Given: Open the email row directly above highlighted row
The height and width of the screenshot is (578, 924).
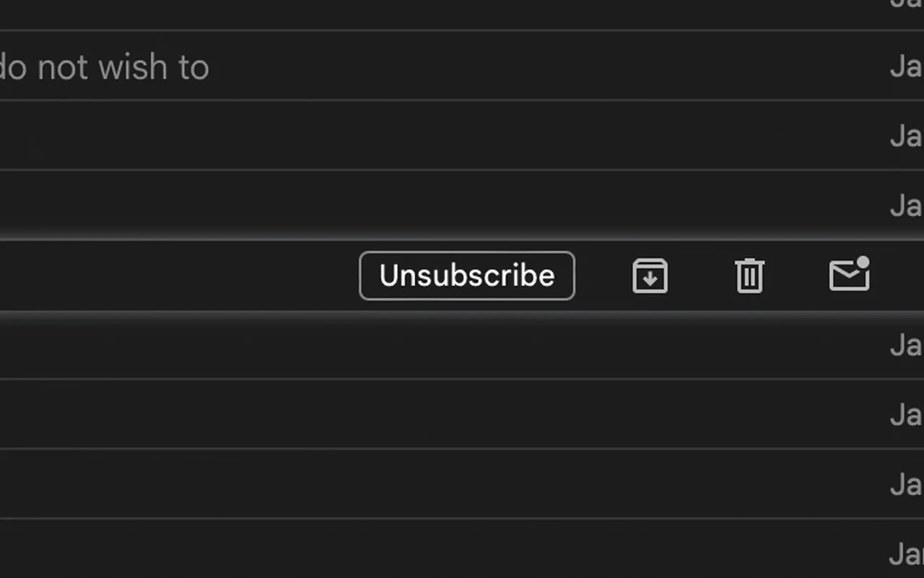Looking at the screenshot, I should pos(462,205).
